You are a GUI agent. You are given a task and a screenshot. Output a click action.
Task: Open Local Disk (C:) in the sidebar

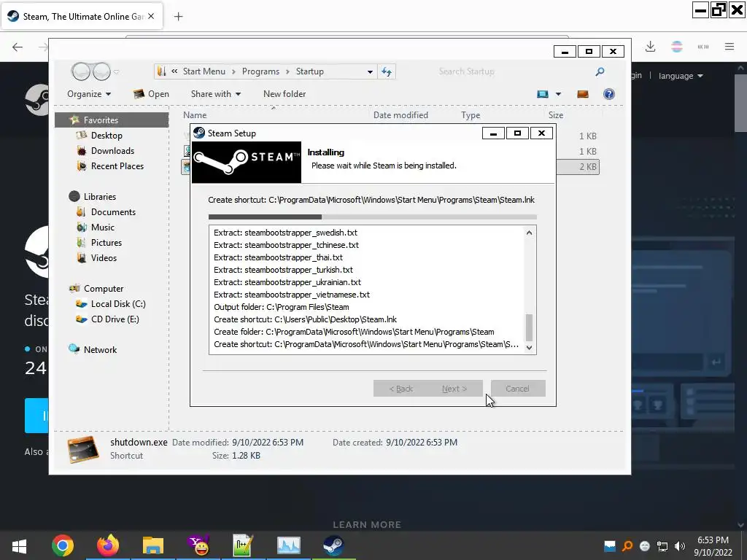[x=118, y=304]
